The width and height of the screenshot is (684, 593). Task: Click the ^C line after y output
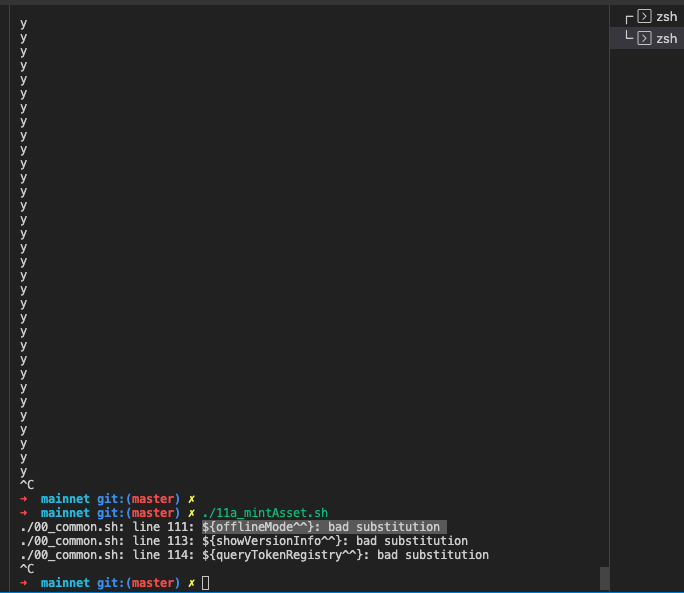point(27,485)
